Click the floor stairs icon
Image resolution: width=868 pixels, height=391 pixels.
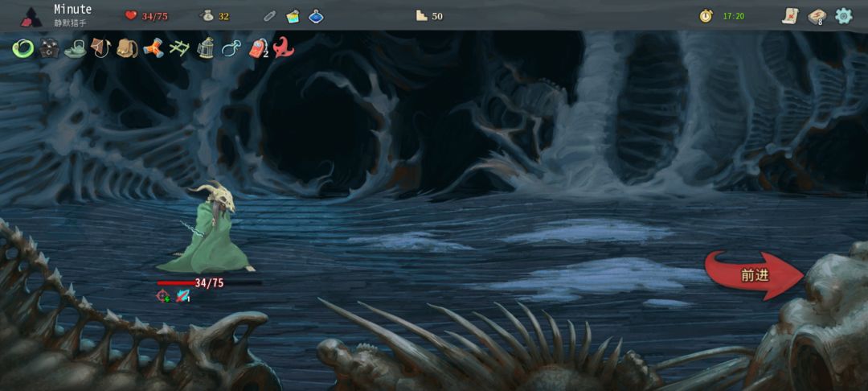click(422, 16)
